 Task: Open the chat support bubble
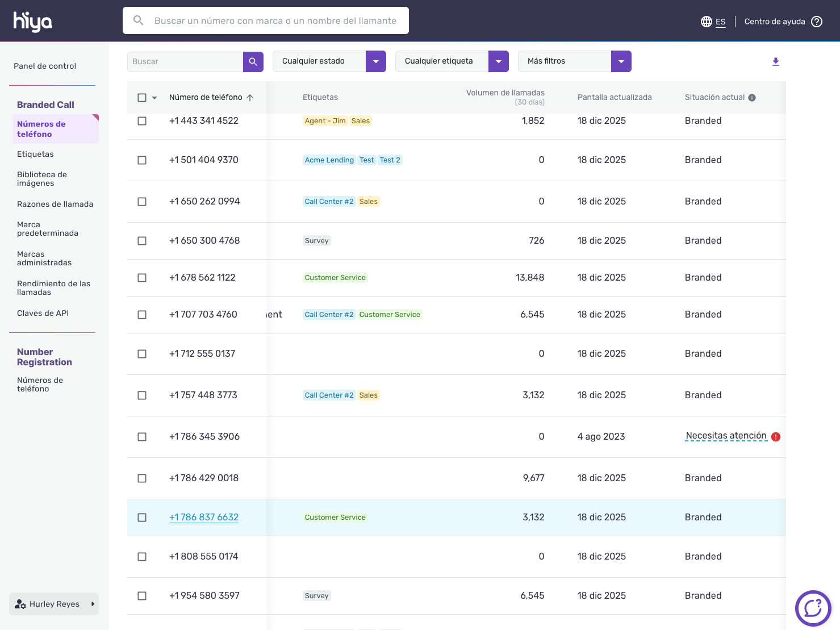(813, 608)
